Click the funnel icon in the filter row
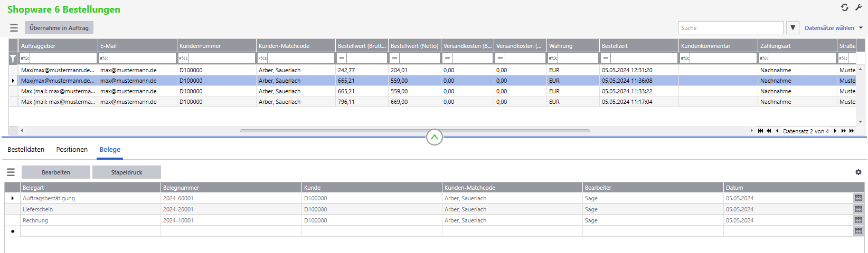This screenshot has width=868, height=253. pos(13,59)
